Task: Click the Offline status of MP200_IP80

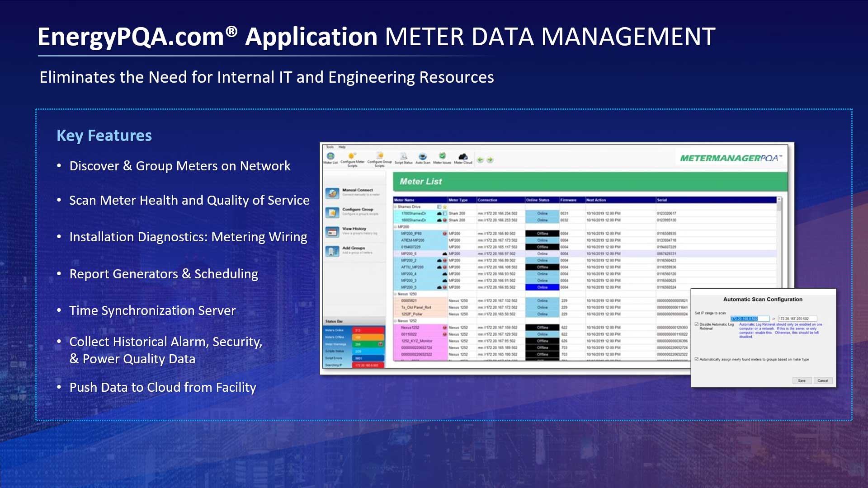Action: (542, 234)
